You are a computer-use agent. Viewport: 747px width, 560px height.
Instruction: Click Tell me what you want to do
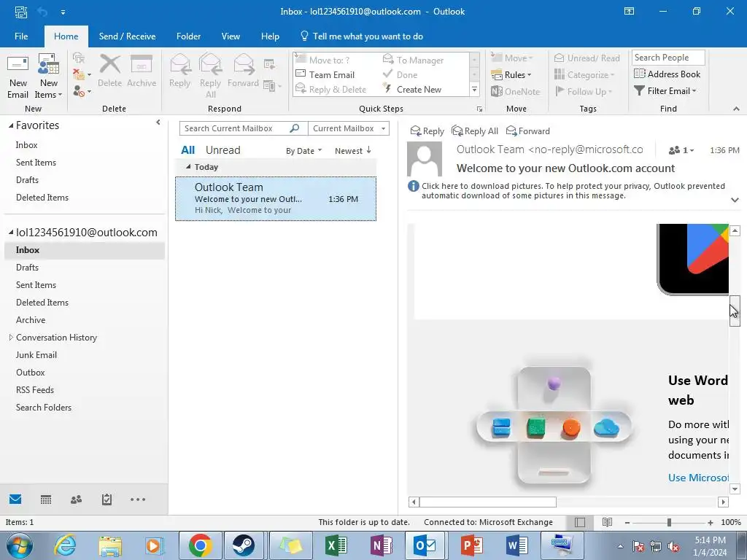362,36
